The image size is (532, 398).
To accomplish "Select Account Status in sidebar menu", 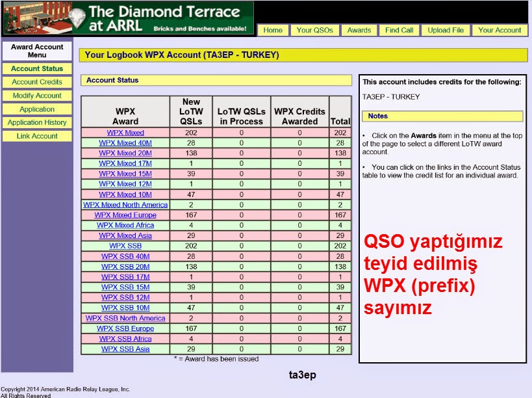I will click(x=37, y=68).
